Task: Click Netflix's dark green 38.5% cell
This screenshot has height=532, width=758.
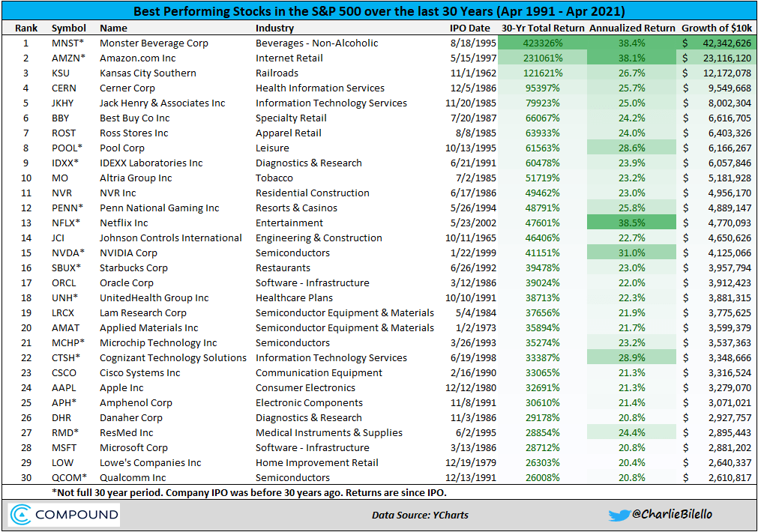Action: [x=631, y=223]
